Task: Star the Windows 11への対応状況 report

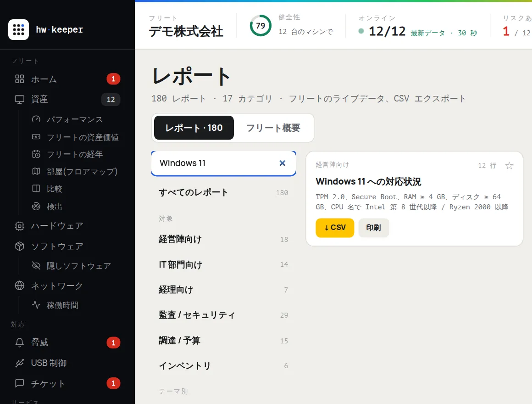Action: (509, 166)
